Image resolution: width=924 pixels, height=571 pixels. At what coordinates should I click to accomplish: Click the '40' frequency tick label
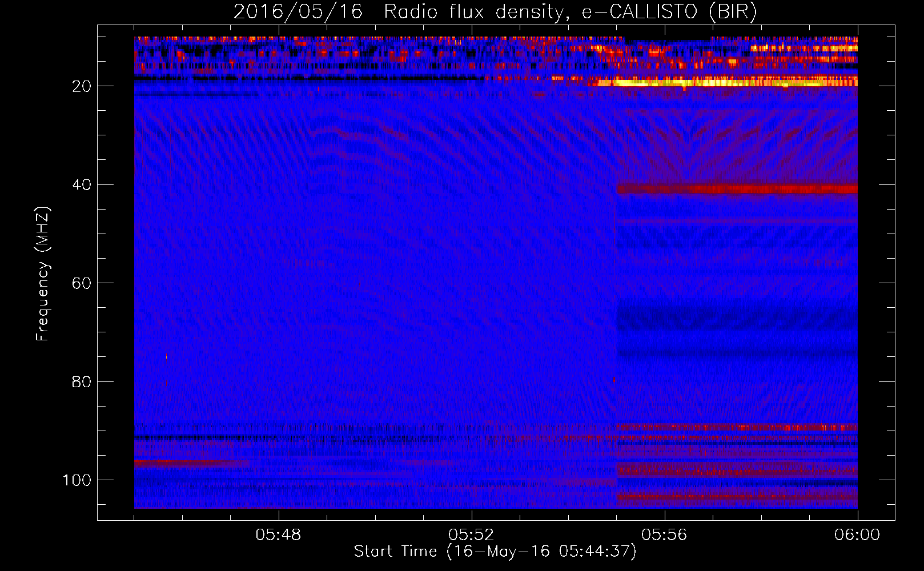pos(82,185)
